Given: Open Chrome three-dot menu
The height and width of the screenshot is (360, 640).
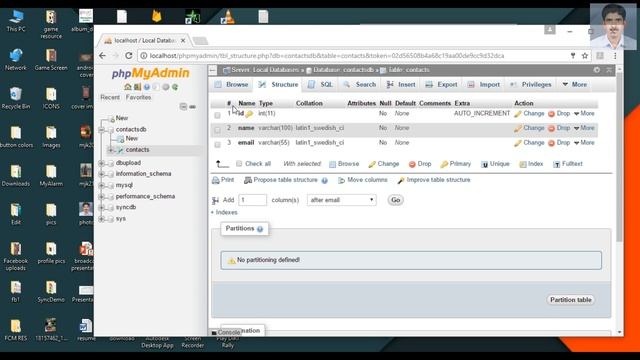Looking at the screenshot, I should point(615,56).
